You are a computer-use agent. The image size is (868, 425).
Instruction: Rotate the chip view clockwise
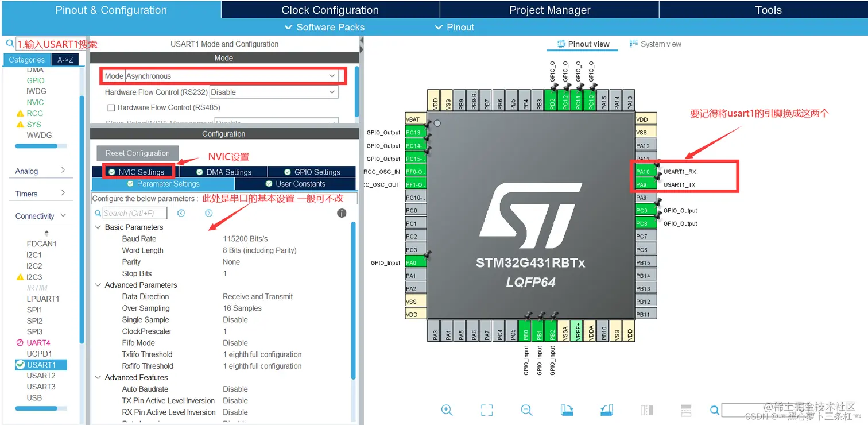[x=567, y=409]
